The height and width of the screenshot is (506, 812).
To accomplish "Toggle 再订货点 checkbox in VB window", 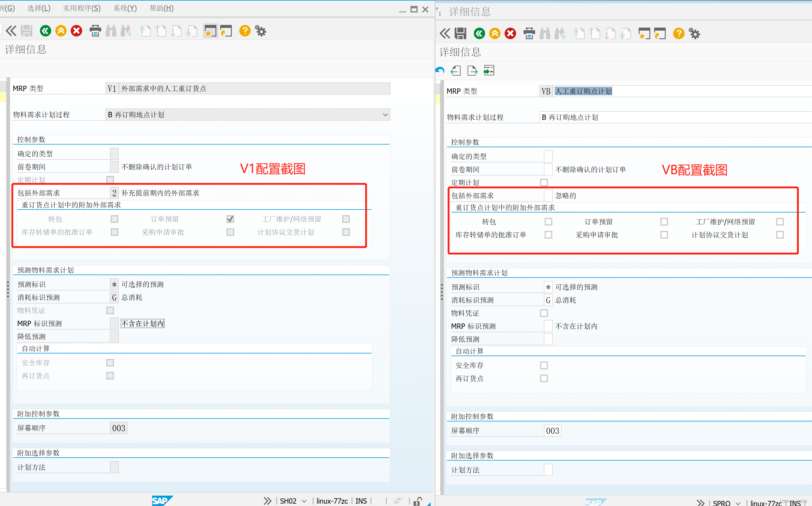I will pos(544,378).
